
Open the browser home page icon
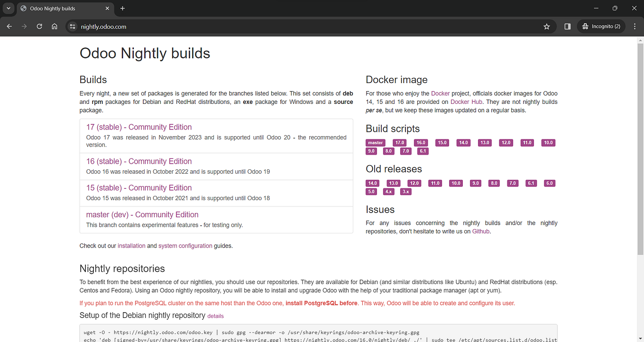[55, 26]
